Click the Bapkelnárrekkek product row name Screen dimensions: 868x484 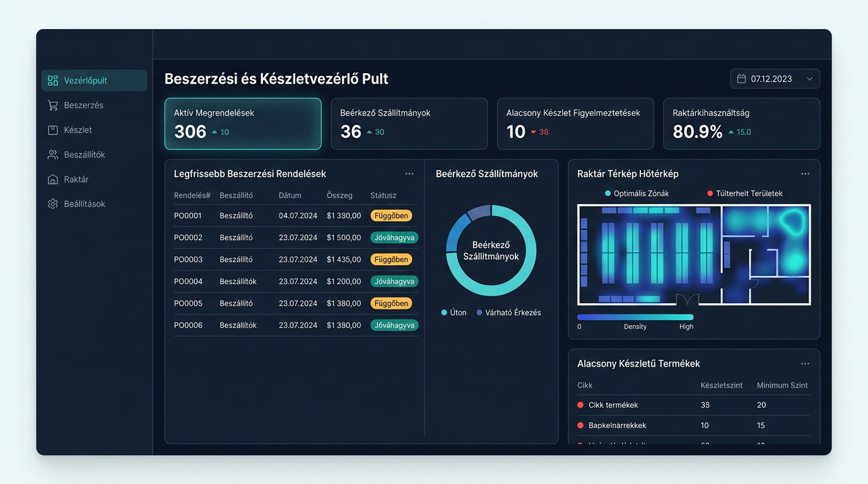(x=618, y=425)
